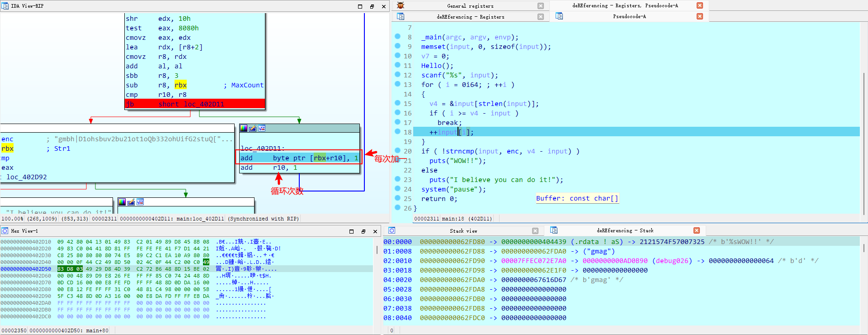
Task: Close the gray deREferencing - Registers tab
Action: (x=541, y=17)
